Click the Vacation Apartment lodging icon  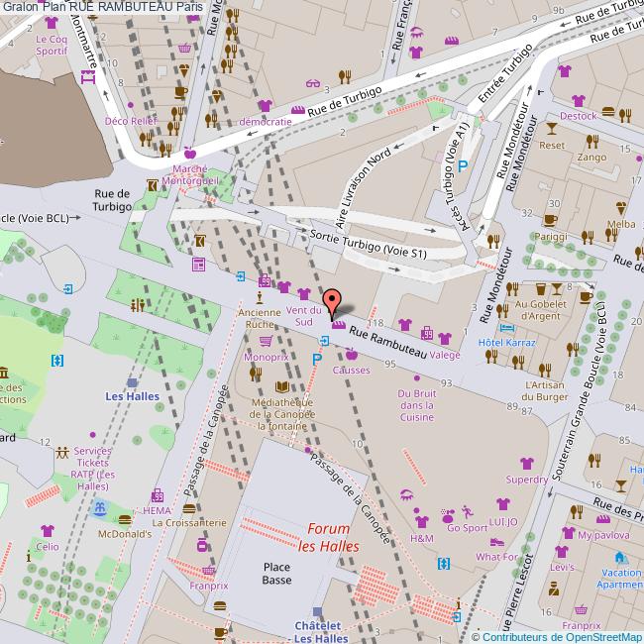click(621, 558)
